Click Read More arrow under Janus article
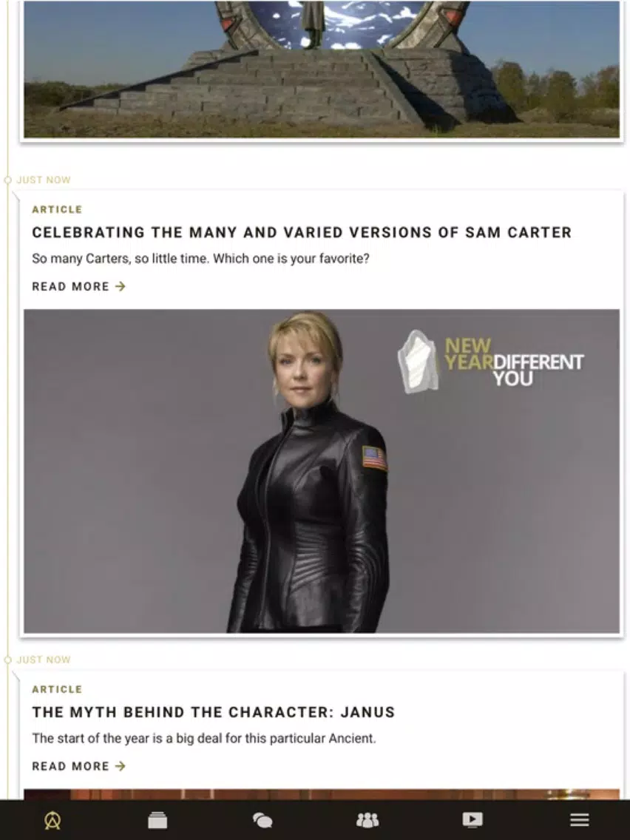630x840 pixels. (121, 766)
